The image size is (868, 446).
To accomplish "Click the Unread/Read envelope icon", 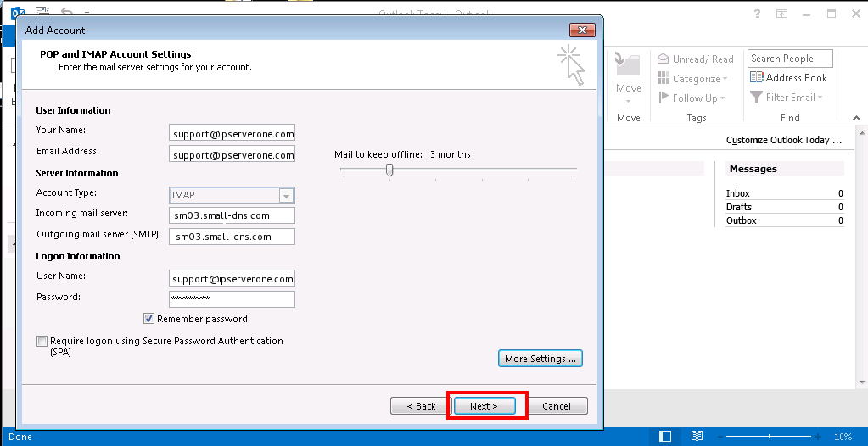I will pyautogui.click(x=664, y=59).
